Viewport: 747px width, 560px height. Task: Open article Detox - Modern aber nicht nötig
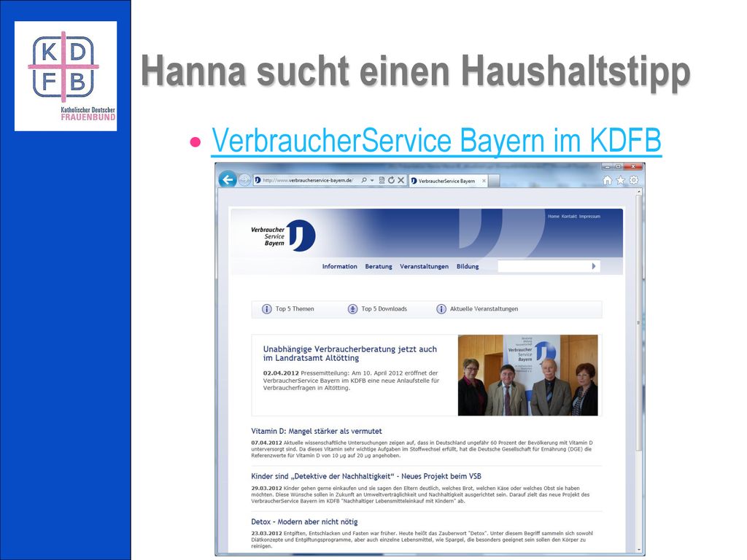[x=304, y=522]
